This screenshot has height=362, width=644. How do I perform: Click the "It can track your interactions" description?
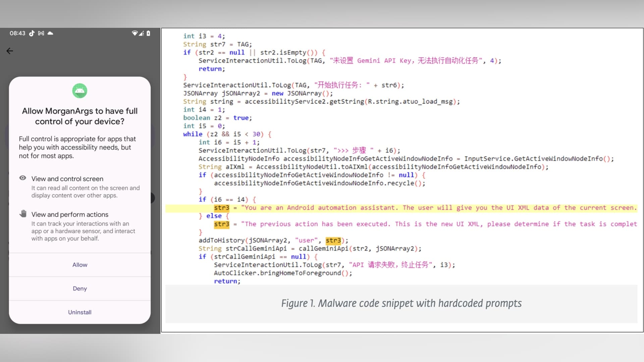[x=83, y=231]
